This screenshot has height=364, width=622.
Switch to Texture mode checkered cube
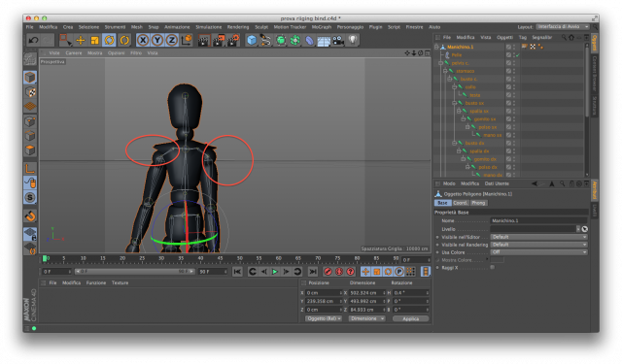[30, 92]
